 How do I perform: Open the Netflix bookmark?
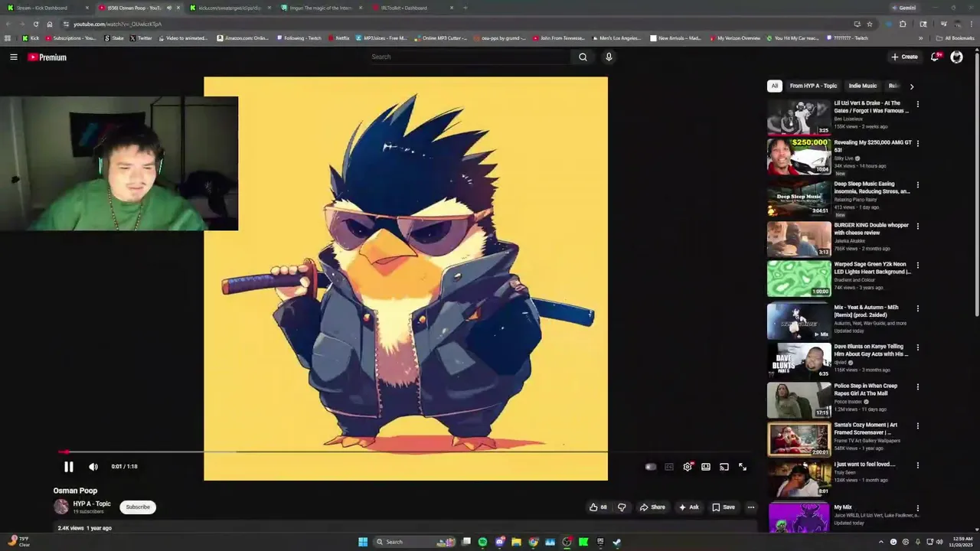338,37
